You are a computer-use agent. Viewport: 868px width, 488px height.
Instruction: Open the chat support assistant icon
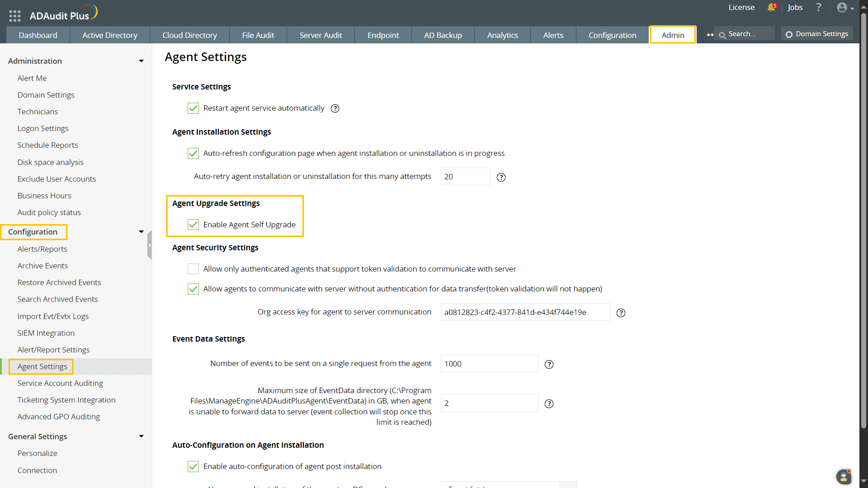point(844,476)
